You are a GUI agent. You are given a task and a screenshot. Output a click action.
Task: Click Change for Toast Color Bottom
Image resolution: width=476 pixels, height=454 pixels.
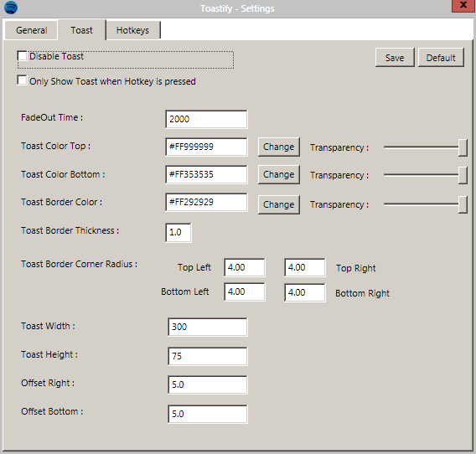(279, 174)
